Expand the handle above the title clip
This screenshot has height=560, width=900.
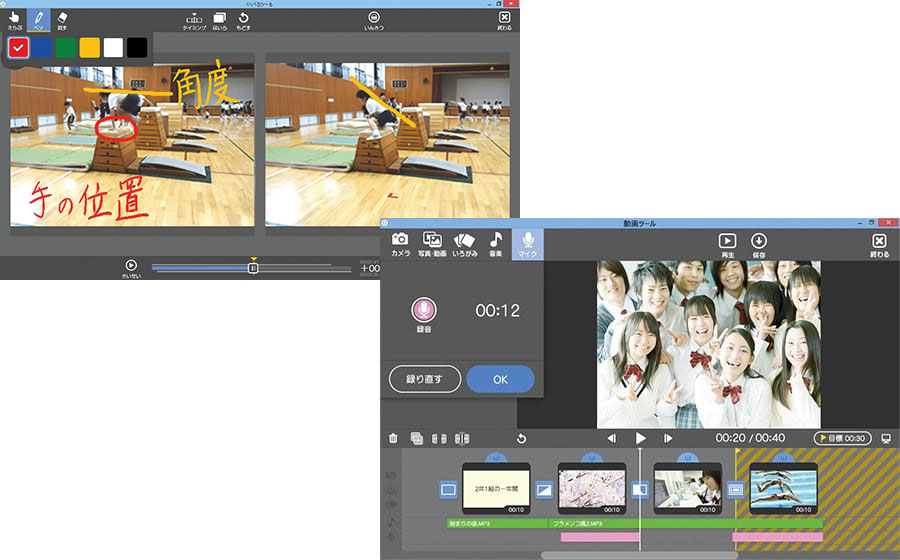click(x=495, y=457)
